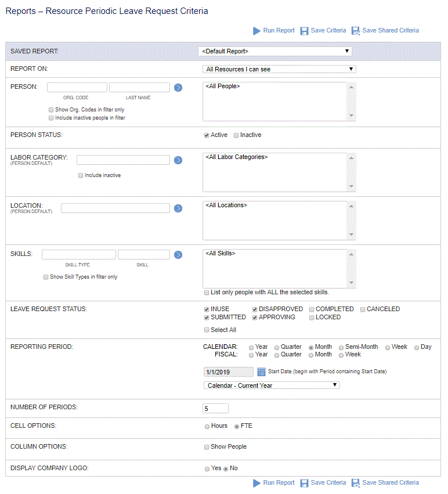Check List only people with ALL selected skills
Image resolution: width=448 pixels, height=494 pixels.
tap(207, 293)
